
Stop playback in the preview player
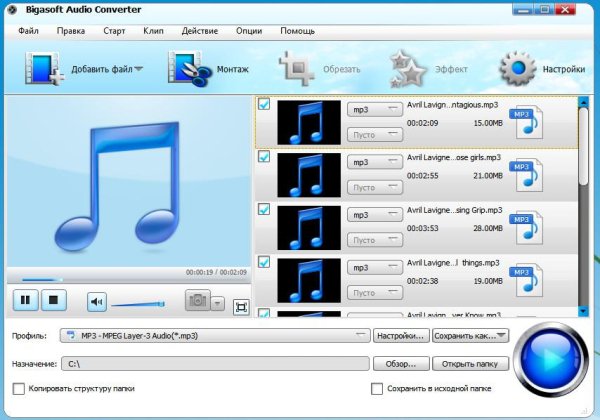(54, 300)
